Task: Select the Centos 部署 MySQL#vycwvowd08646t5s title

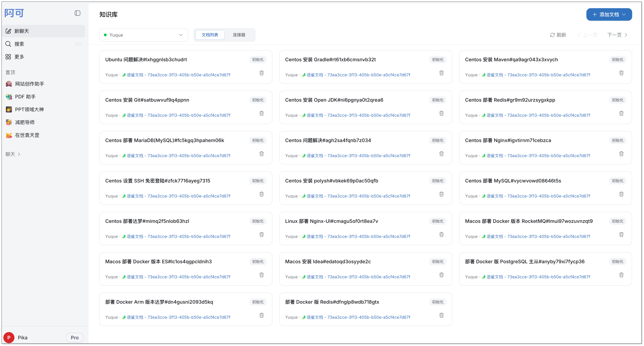Action: pyautogui.click(x=513, y=181)
